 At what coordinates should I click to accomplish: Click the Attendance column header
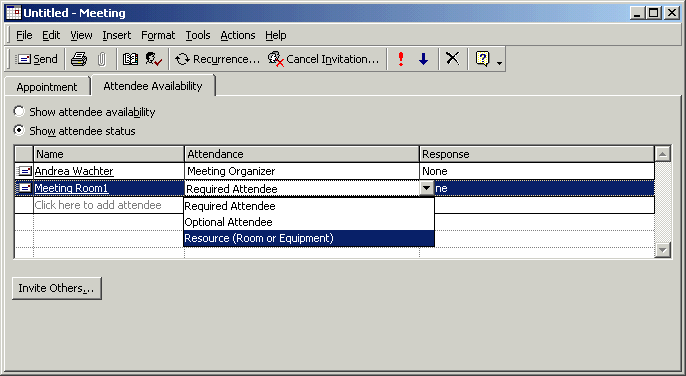pyautogui.click(x=301, y=154)
